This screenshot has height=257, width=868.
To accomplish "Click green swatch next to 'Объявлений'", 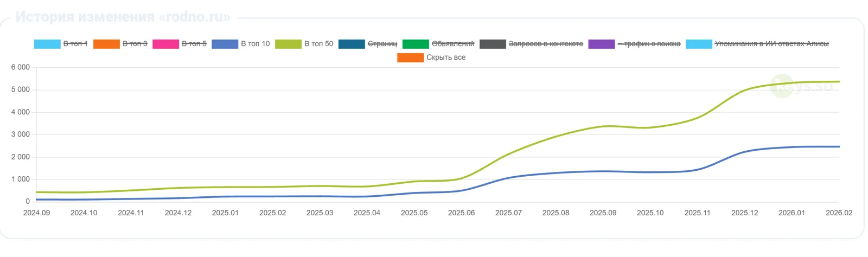I will 416,44.
